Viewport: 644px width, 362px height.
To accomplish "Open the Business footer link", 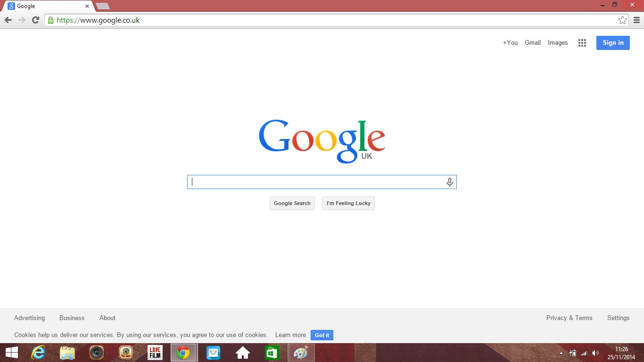I will click(72, 318).
